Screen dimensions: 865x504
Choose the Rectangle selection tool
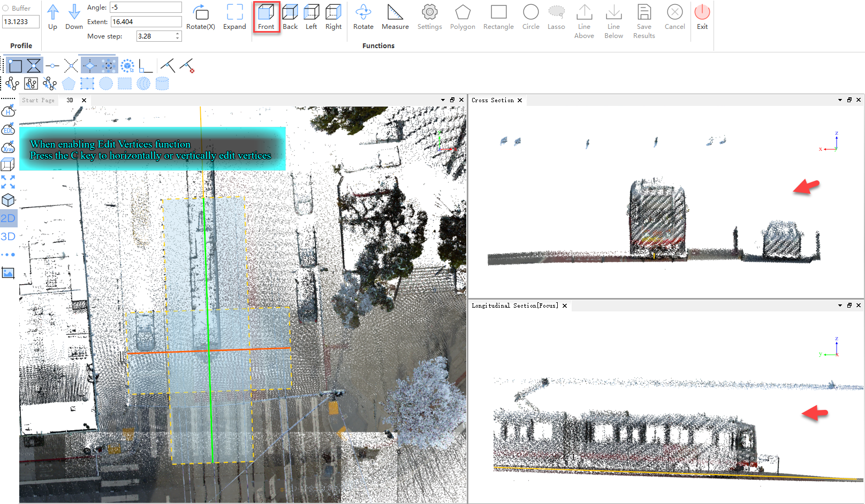tap(498, 17)
